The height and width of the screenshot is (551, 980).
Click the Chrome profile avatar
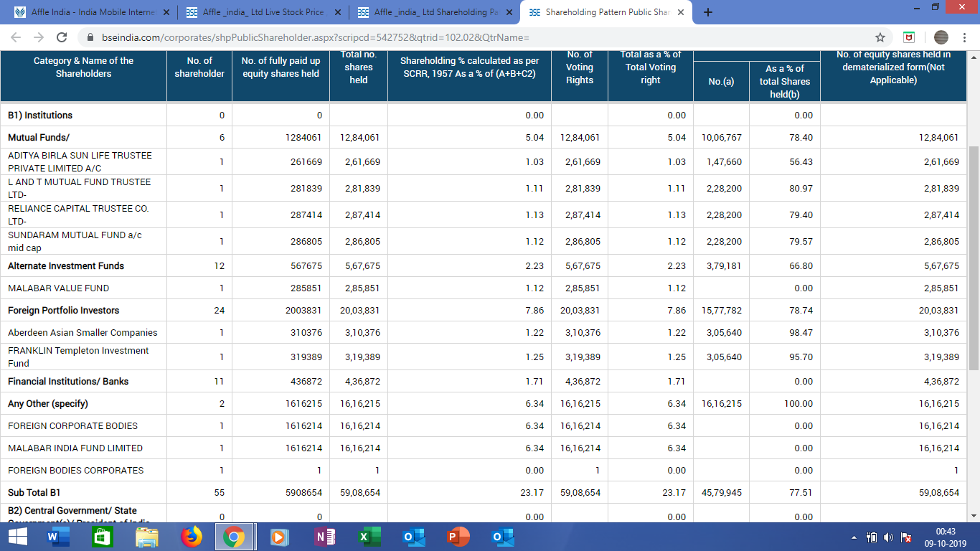[x=941, y=37]
